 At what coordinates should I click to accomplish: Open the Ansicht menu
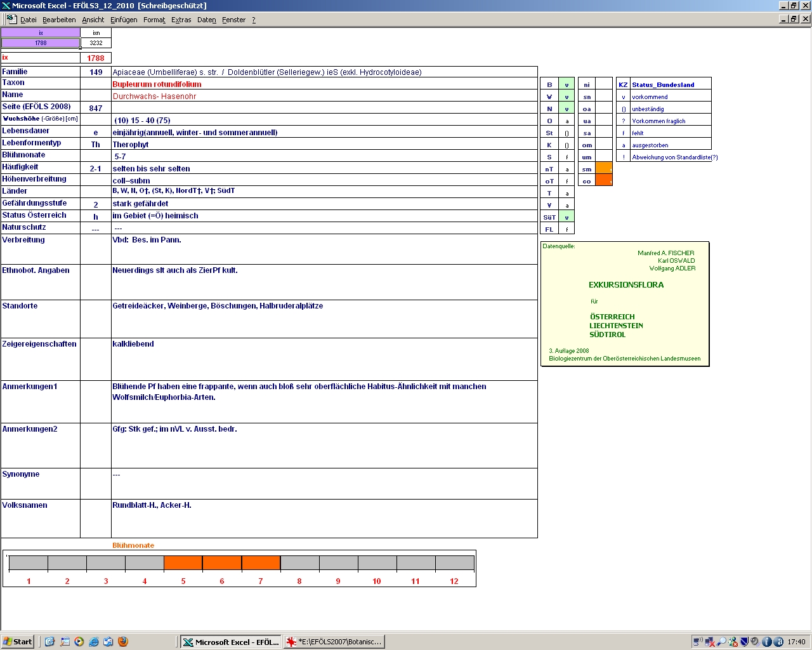(x=93, y=20)
